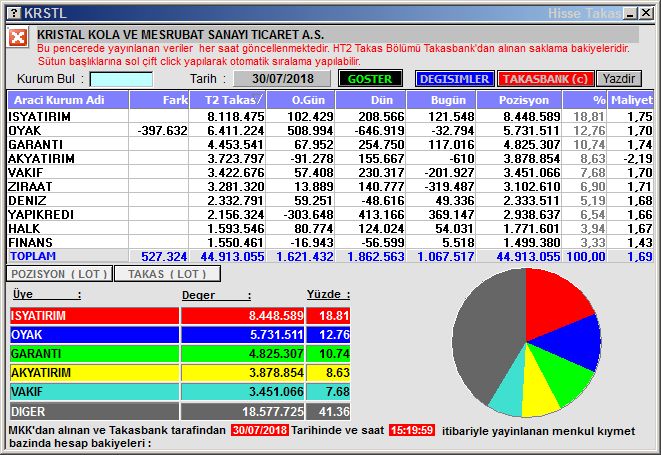This screenshot has height=455, width=661.
Task: Click the company name KRISTAL KOLA heading
Action: [180, 35]
